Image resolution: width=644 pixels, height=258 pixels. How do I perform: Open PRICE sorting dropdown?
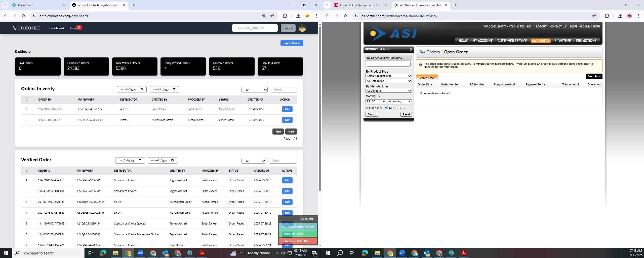click(x=376, y=101)
